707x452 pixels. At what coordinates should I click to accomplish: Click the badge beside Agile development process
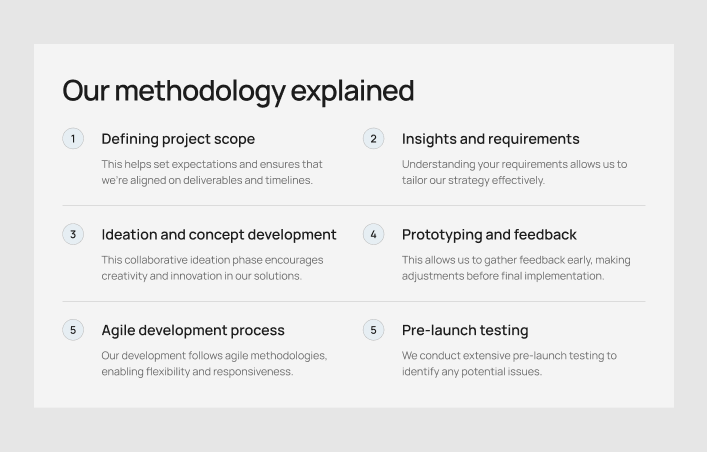point(73,330)
